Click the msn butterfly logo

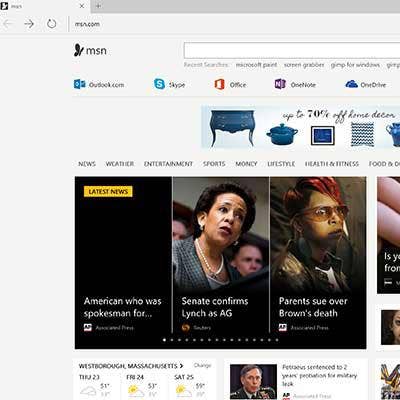click(78, 50)
